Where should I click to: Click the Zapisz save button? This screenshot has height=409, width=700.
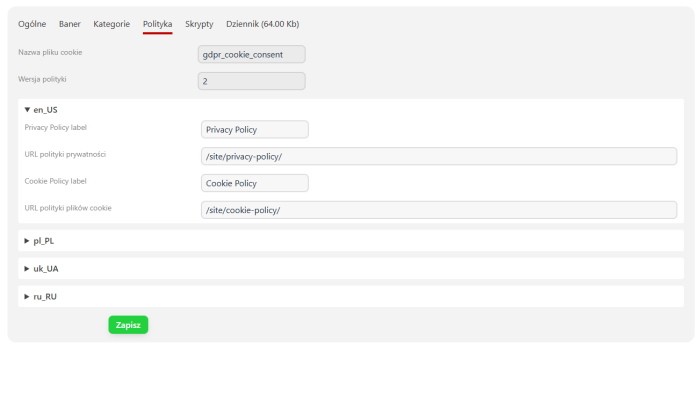[128, 325]
